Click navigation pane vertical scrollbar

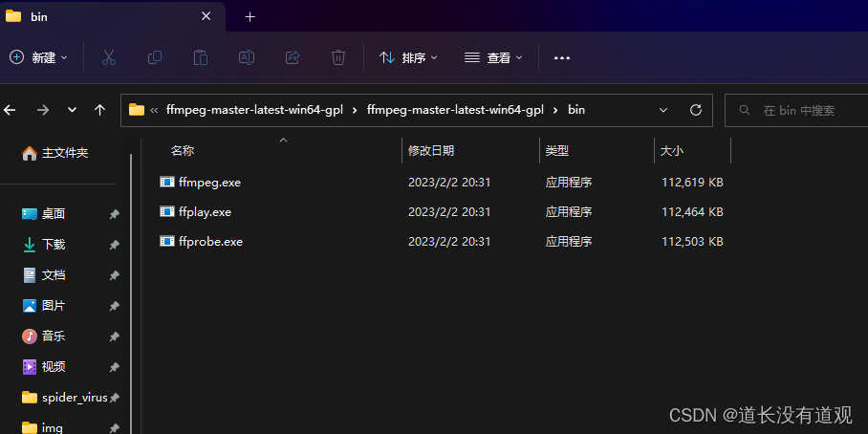pyautogui.click(x=131, y=293)
